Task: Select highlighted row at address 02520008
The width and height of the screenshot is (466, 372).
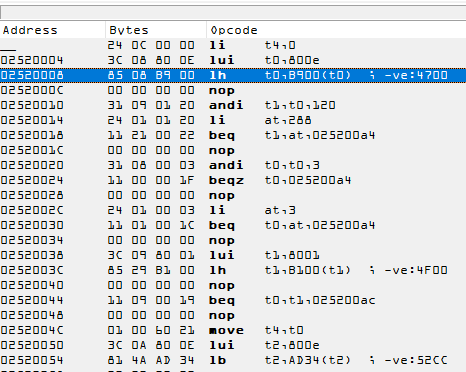Action: pos(233,75)
